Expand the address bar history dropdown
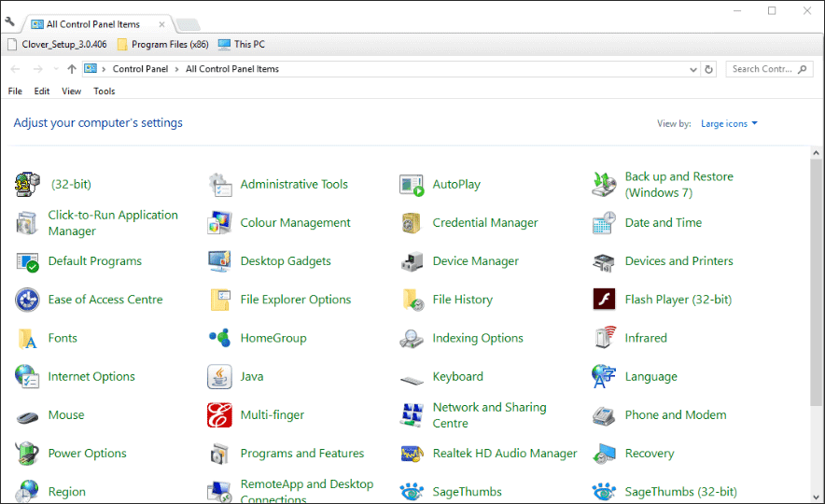Image resolution: width=825 pixels, height=504 pixels. click(x=692, y=69)
